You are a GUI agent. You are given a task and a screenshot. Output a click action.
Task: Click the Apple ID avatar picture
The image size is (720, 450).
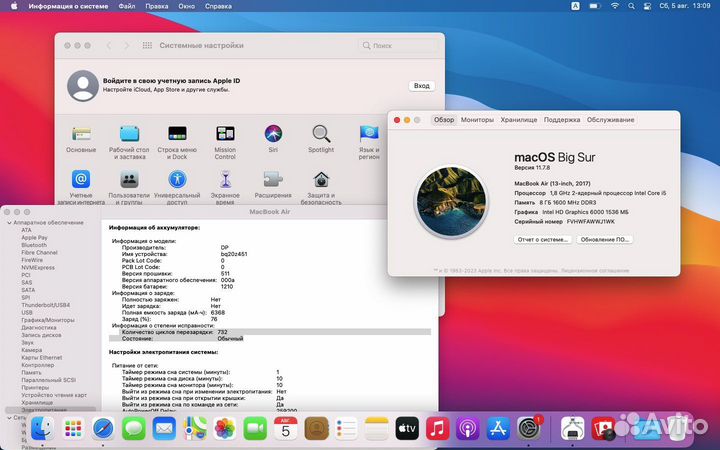pyautogui.click(x=83, y=85)
